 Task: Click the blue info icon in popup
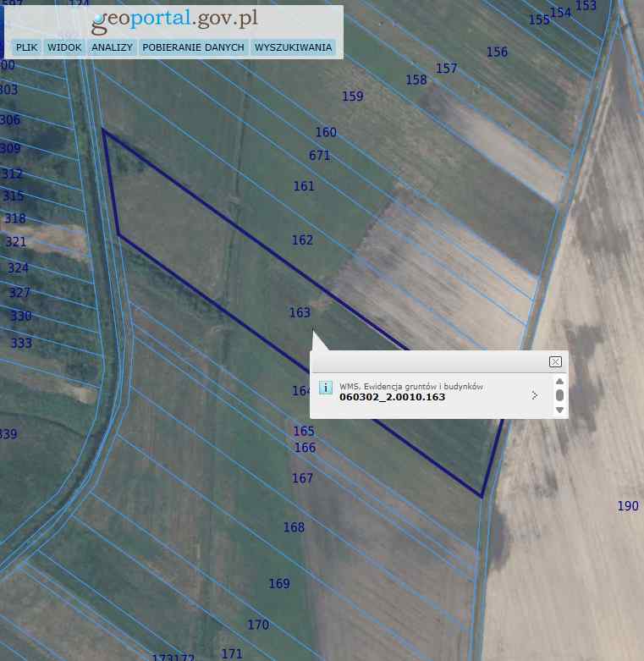(x=325, y=388)
